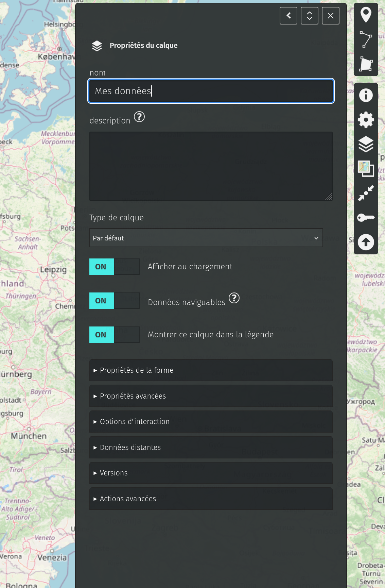Open the tile layers background icon
385x588 pixels.
[366, 169]
